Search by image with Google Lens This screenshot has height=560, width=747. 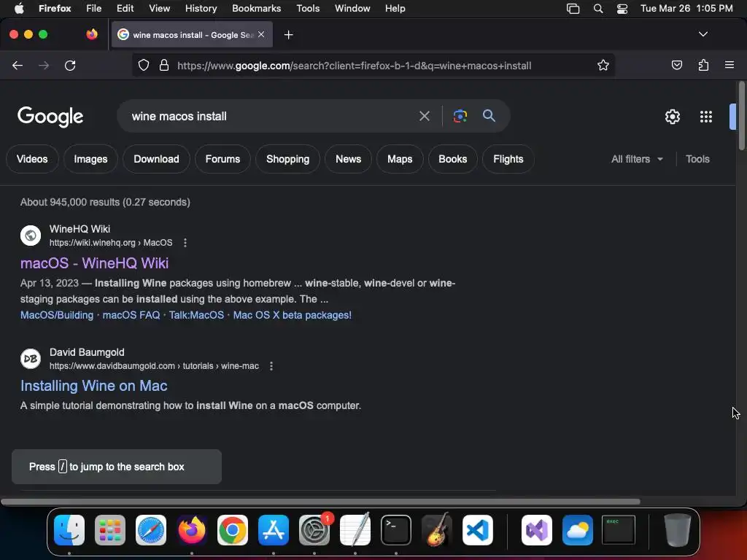point(460,116)
